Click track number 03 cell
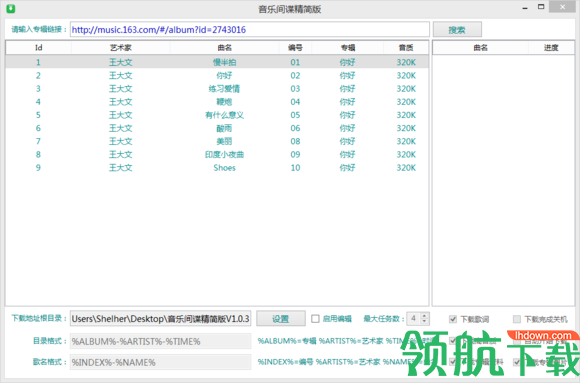 [295, 89]
